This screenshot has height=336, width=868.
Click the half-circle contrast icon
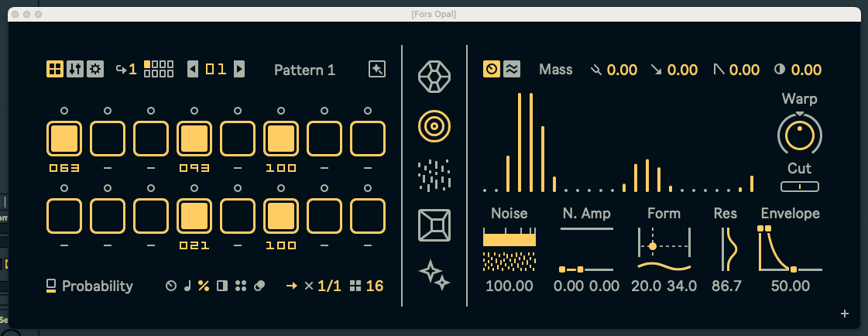coord(780,70)
